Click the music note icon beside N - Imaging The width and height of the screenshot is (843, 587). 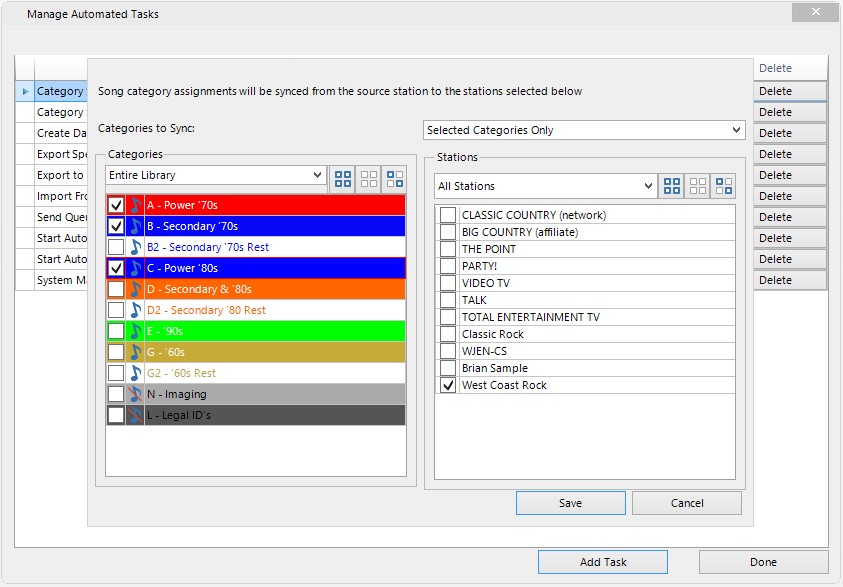[x=135, y=396]
